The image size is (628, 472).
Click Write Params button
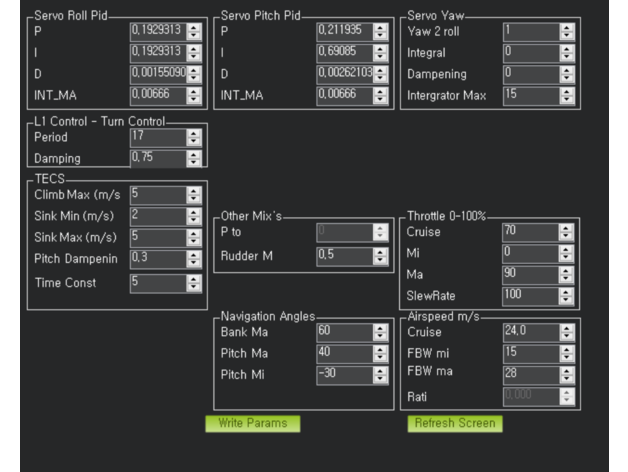coord(252,423)
